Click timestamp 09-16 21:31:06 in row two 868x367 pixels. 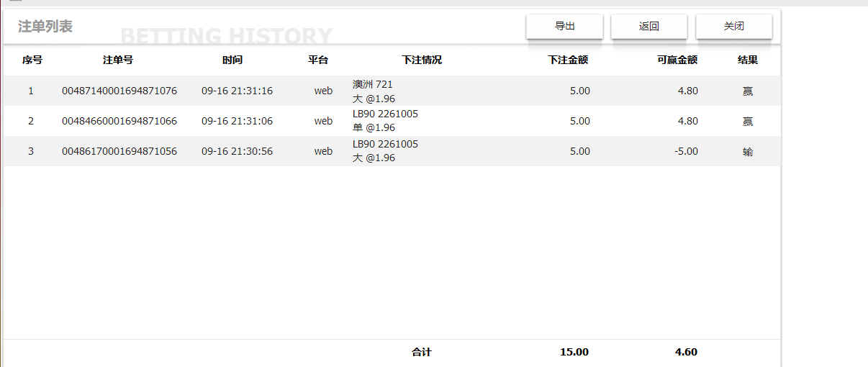pos(237,122)
